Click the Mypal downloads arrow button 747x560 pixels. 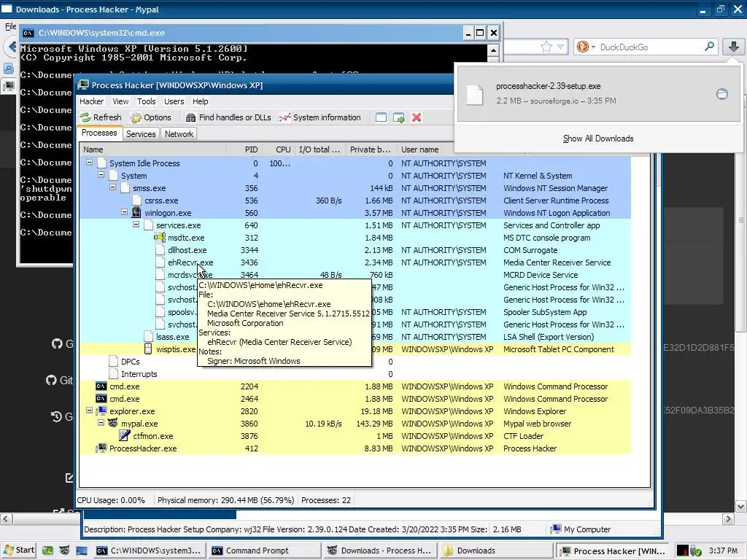pyautogui.click(x=734, y=47)
